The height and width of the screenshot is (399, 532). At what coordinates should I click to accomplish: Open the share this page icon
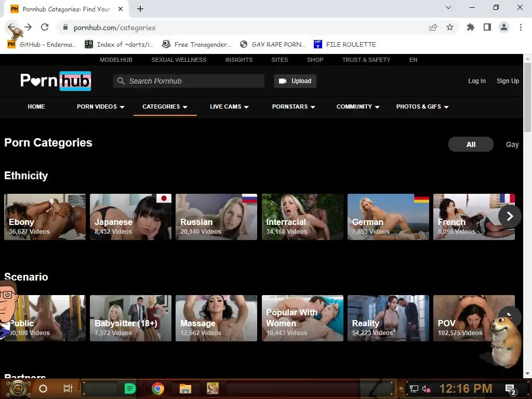tap(433, 28)
